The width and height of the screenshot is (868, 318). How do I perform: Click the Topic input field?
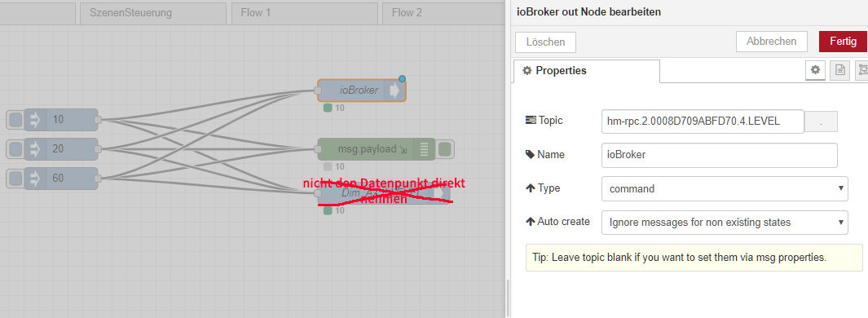(x=703, y=121)
